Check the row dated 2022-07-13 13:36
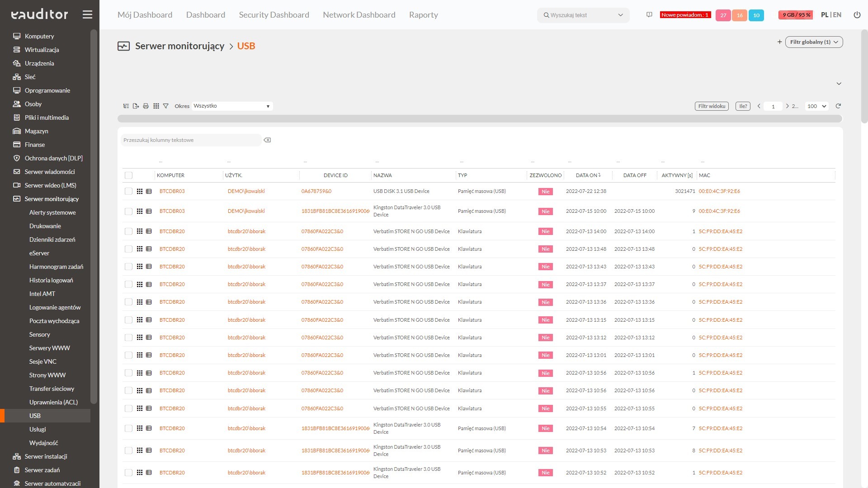Viewport: 868px width, 488px height. click(128, 302)
